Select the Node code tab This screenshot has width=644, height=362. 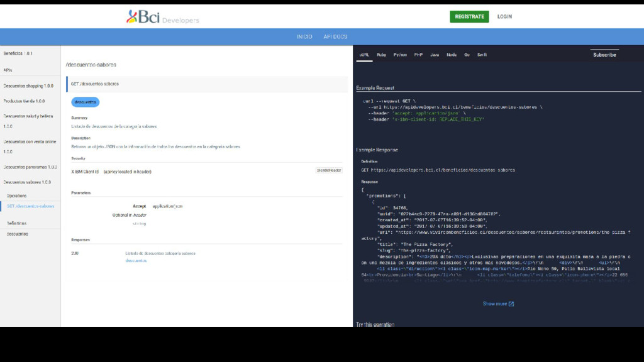(x=452, y=55)
